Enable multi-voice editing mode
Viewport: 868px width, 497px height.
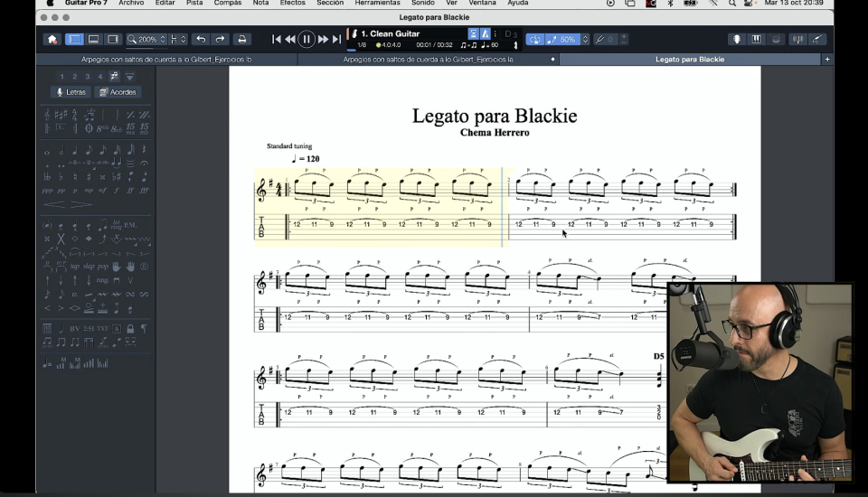point(114,77)
